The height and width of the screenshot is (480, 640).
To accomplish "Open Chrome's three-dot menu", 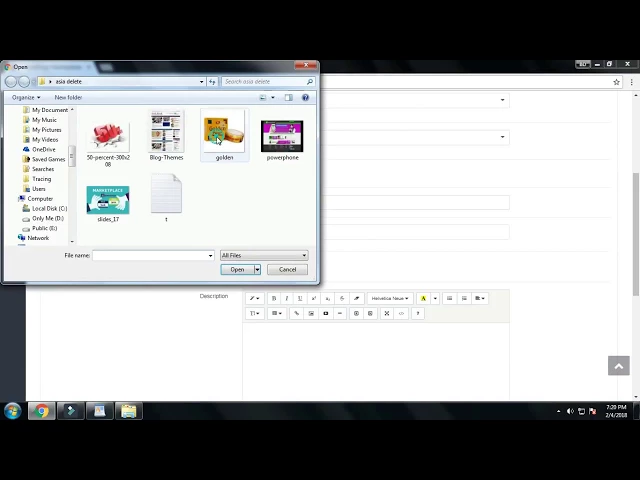I will (x=631, y=82).
